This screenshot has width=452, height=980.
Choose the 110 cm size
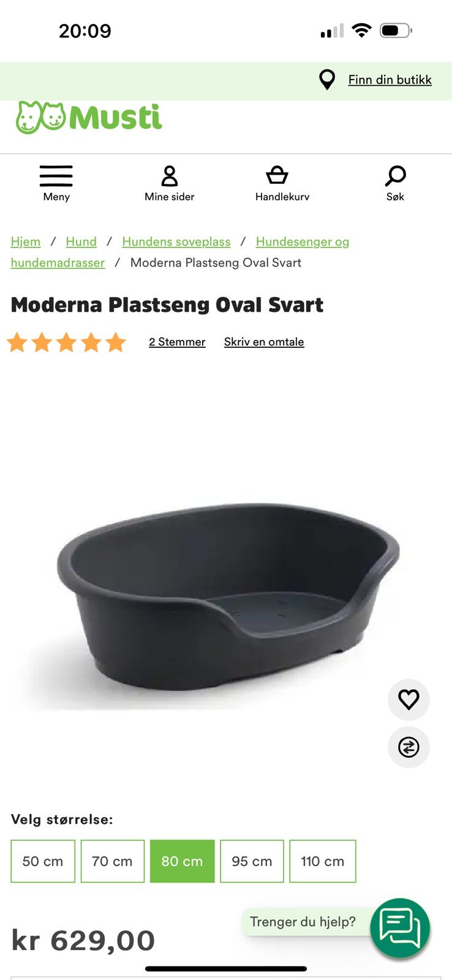point(323,861)
